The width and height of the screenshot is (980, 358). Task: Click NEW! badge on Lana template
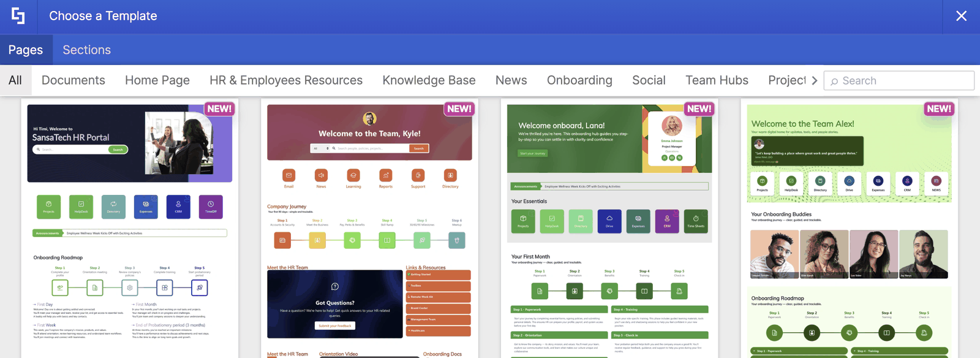pyautogui.click(x=699, y=109)
